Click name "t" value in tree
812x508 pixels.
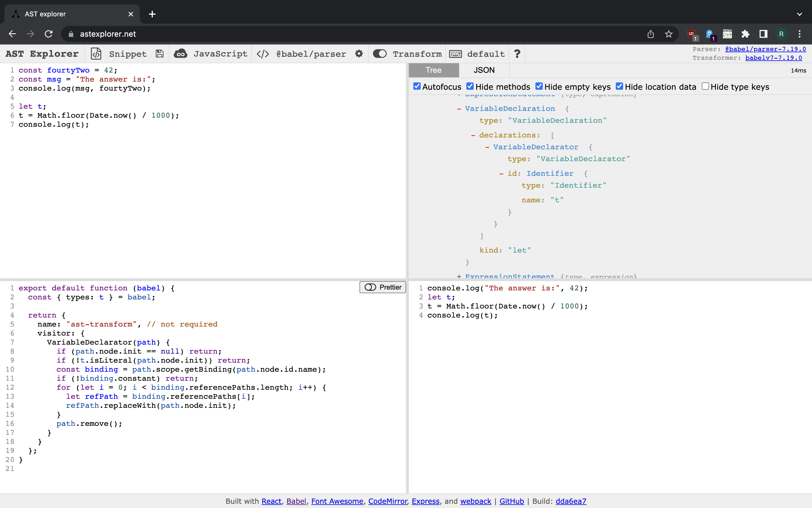click(x=557, y=200)
